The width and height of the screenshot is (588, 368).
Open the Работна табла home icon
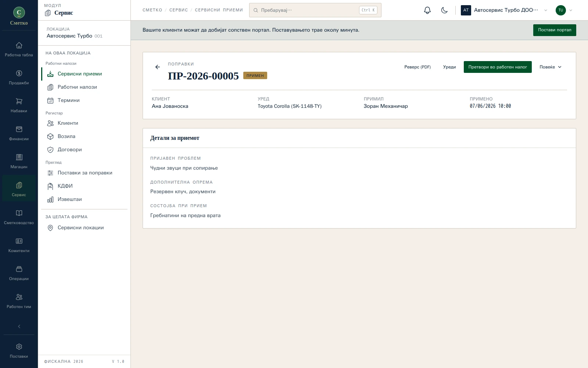click(x=19, y=45)
